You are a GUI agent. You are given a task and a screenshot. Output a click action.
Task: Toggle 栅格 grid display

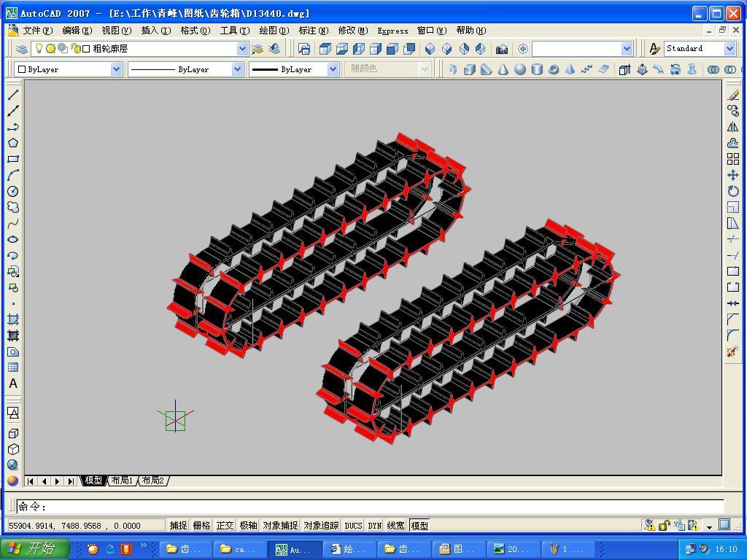[x=201, y=525]
